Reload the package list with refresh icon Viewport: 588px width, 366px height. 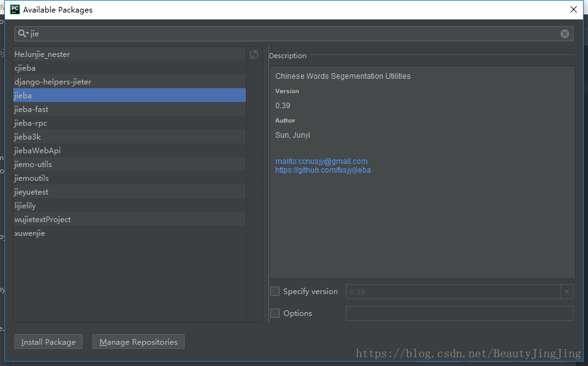coord(254,55)
